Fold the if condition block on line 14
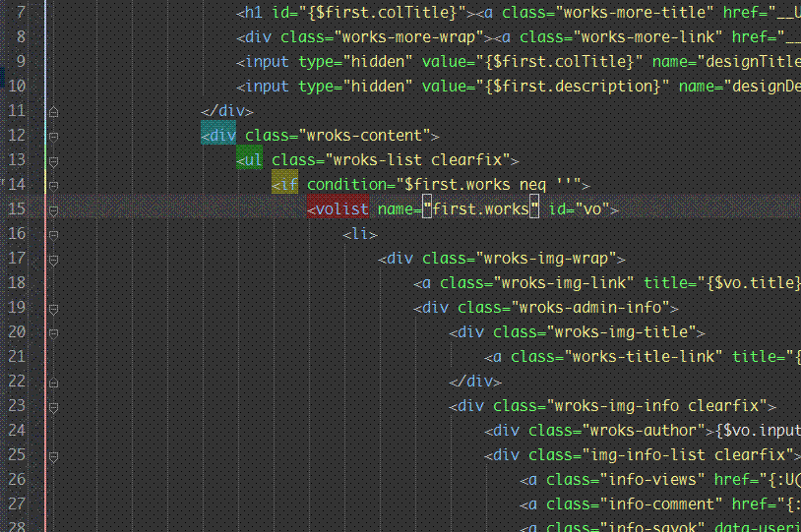 tap(54, 185)
